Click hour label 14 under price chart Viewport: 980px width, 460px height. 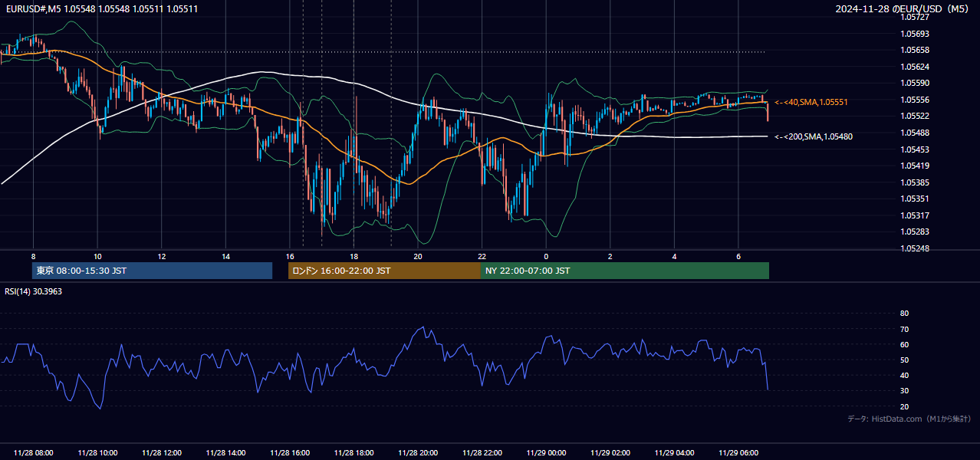click(x=225, y=256)
